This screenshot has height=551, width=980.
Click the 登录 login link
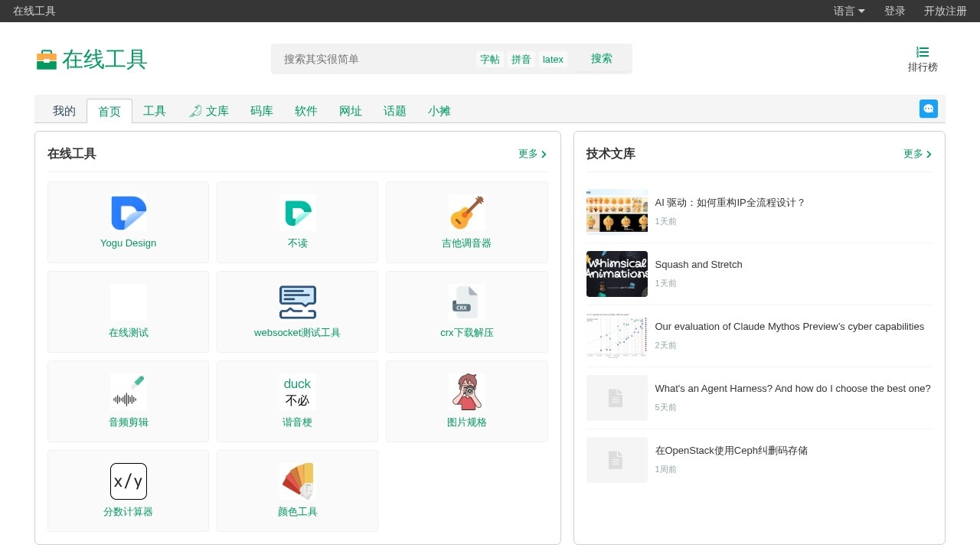894,11
